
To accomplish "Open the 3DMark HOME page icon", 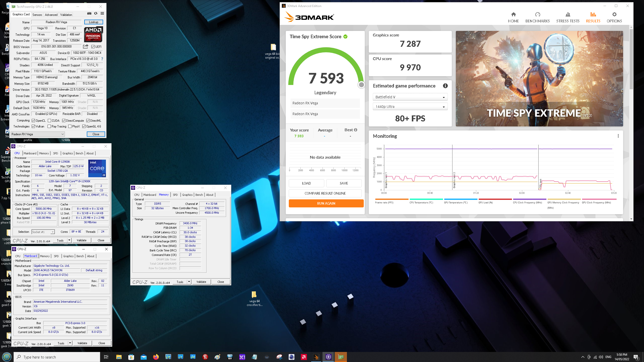I will (x=513, y=14).
